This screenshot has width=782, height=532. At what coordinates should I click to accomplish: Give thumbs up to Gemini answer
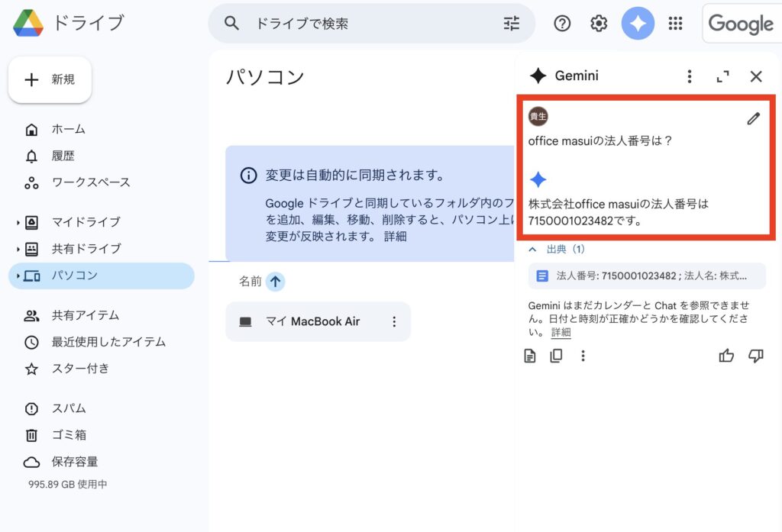click(726, 356)
